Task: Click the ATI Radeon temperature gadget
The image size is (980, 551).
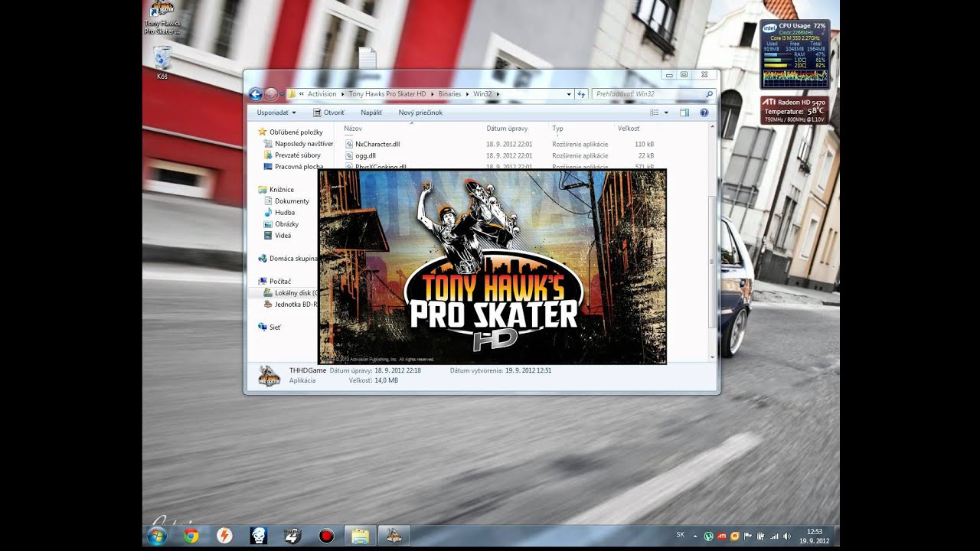Action: coord(794,111)
